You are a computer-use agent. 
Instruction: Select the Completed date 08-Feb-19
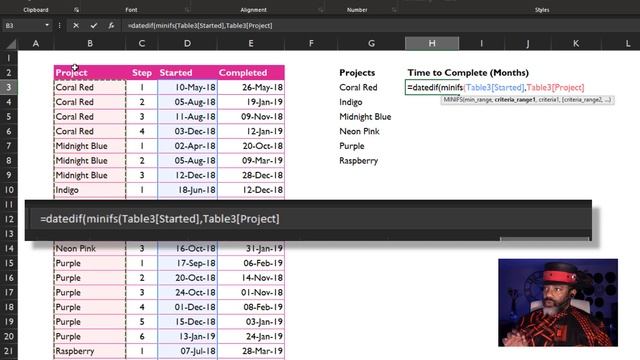click(x=251, y=307)
